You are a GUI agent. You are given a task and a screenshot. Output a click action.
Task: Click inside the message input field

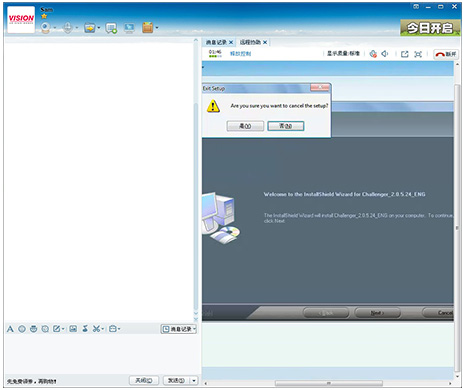102,353
